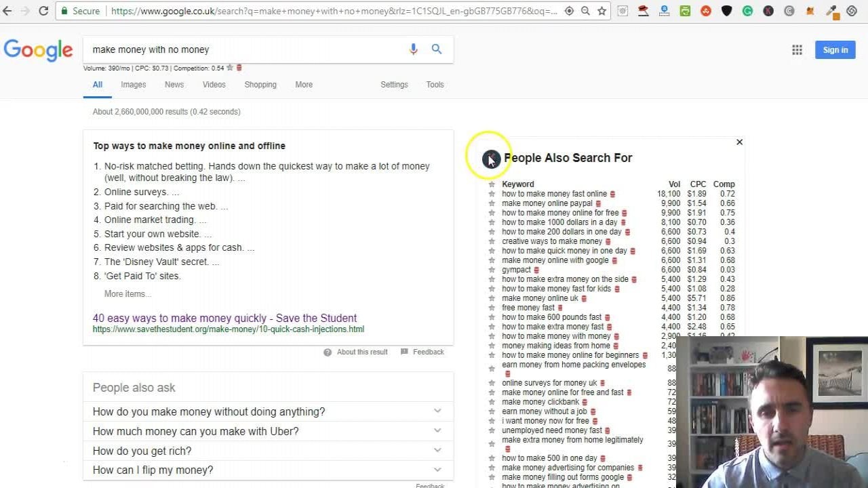868x488 pixels.
Task: Bookmark this page with the star icon
Action: click(601, 11)
